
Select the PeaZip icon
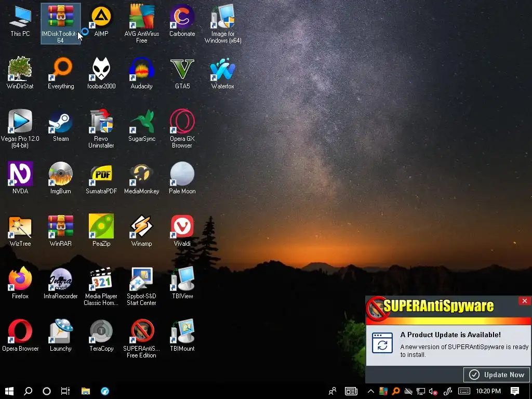pos(101,231)
